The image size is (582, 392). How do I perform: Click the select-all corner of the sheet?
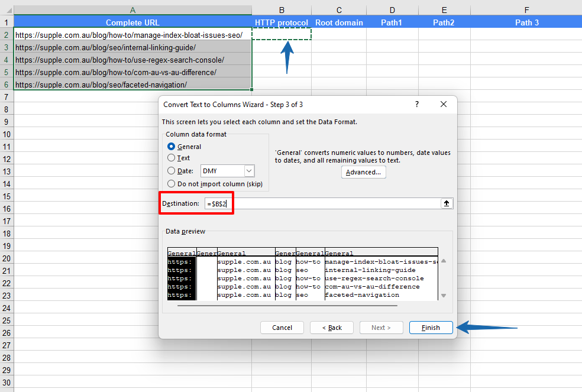7,10
